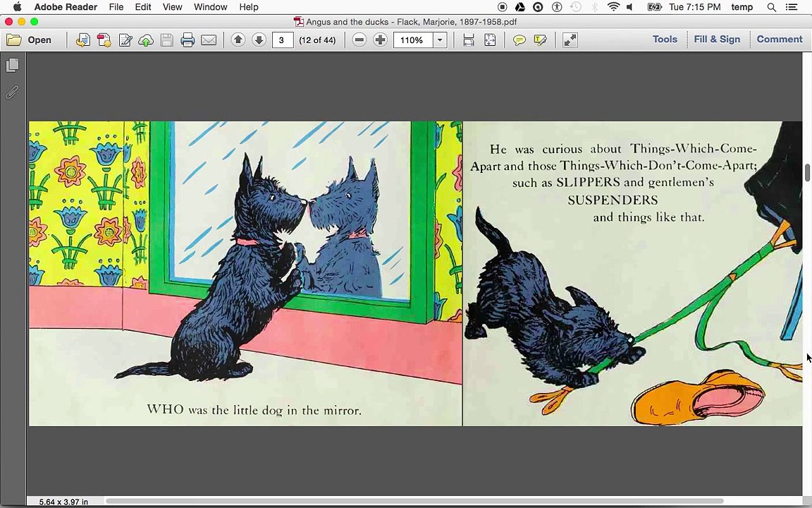Viewport: 812px width, 508px height.
Task: Show page thumbnails sidebar icon
Action: point(13,65)
